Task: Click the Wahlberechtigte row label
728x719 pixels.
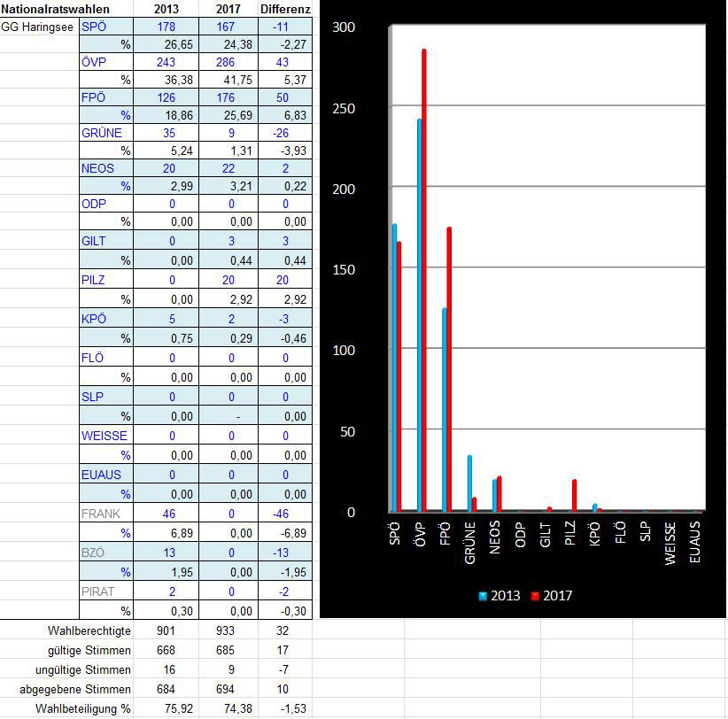Action: point(90,630)
